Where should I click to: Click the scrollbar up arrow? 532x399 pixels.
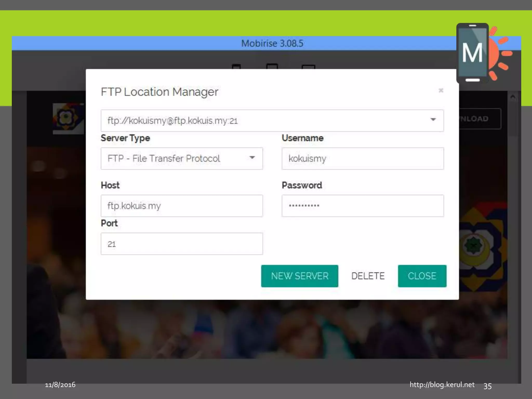tap(513, 97)
